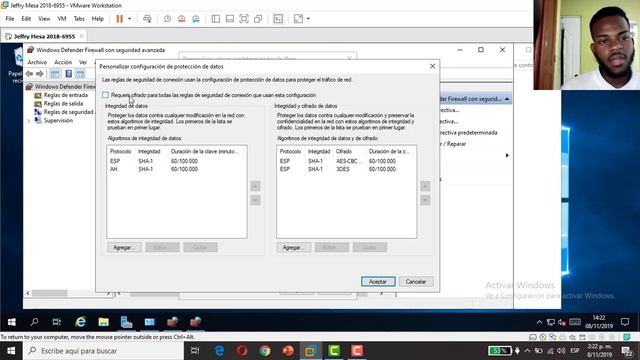640x360 pixels.
Task: Take a snapshot using the clock icon
Action: (167, 19)
